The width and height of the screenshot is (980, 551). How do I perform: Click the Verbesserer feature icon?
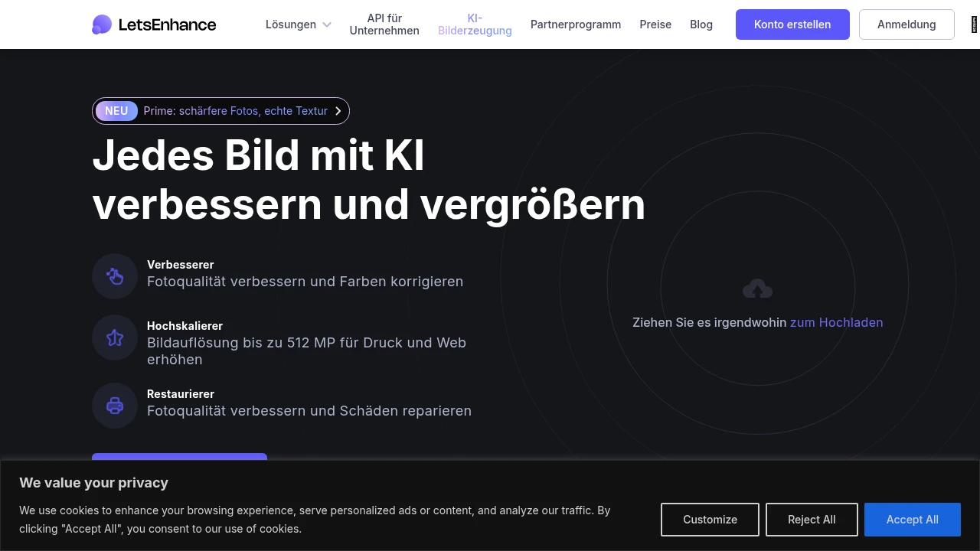[115, 276]
